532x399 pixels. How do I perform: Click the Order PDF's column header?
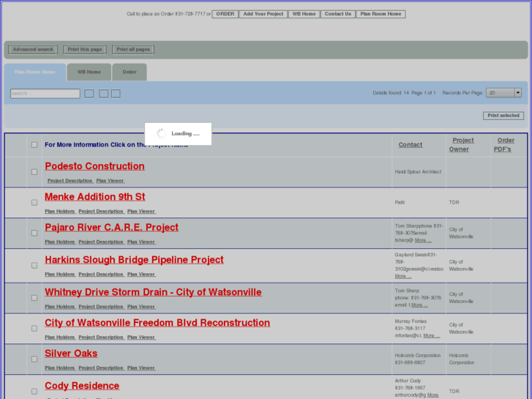(x=504, y=145)
